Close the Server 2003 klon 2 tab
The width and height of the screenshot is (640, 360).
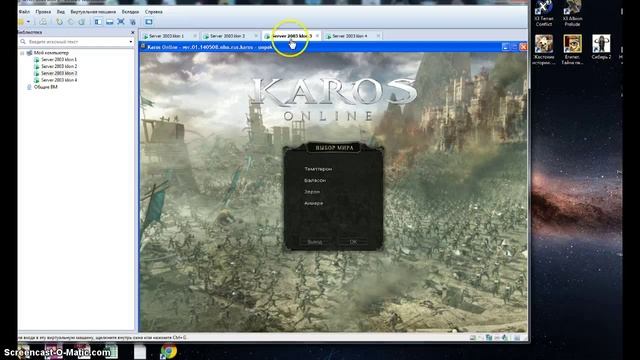[x=256, y=36]
